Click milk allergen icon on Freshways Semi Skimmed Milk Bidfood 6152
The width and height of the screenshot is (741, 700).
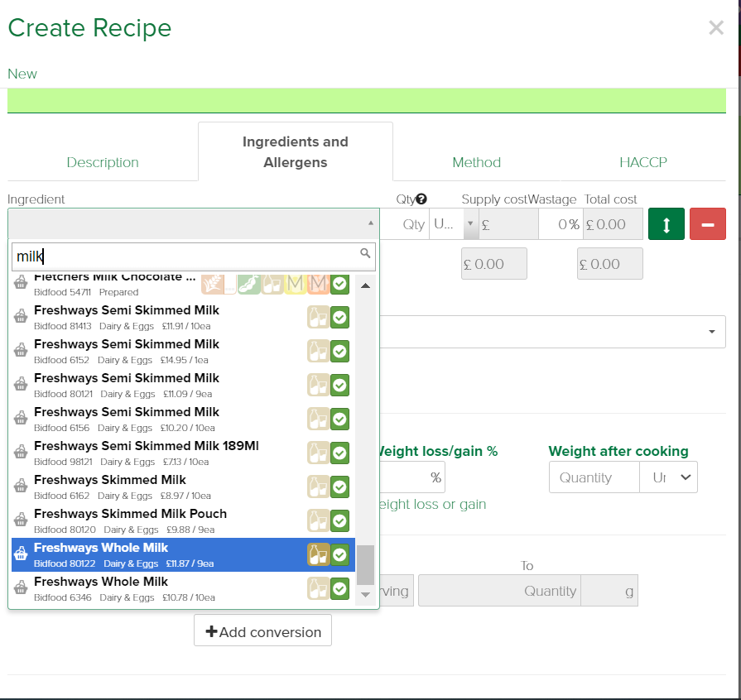318,351
